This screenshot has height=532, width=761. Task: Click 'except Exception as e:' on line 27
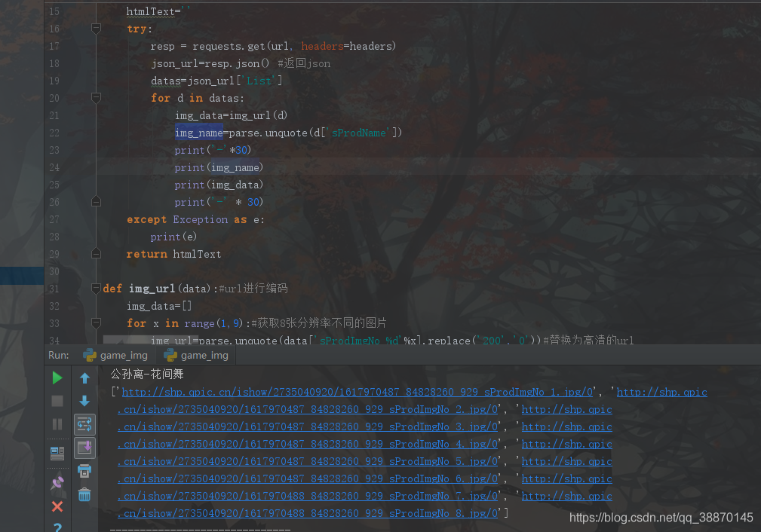pos(195,219)
